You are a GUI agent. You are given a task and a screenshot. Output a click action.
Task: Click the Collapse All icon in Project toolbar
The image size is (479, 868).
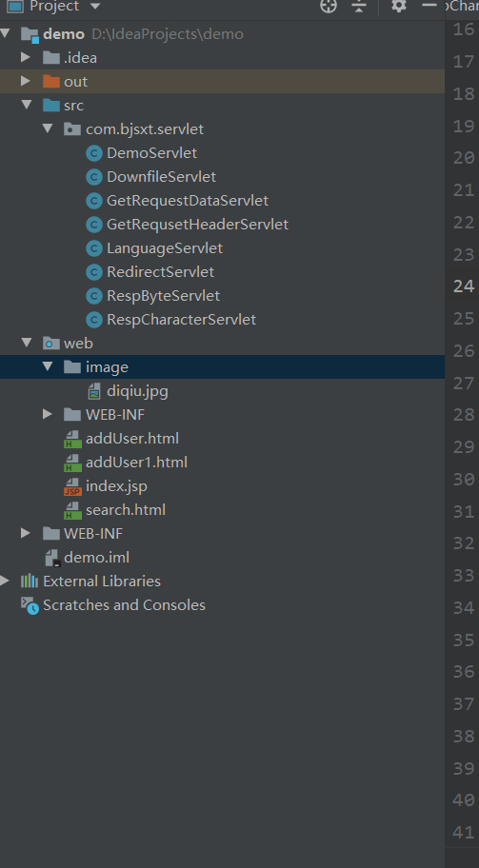click(x=359, y=6)
